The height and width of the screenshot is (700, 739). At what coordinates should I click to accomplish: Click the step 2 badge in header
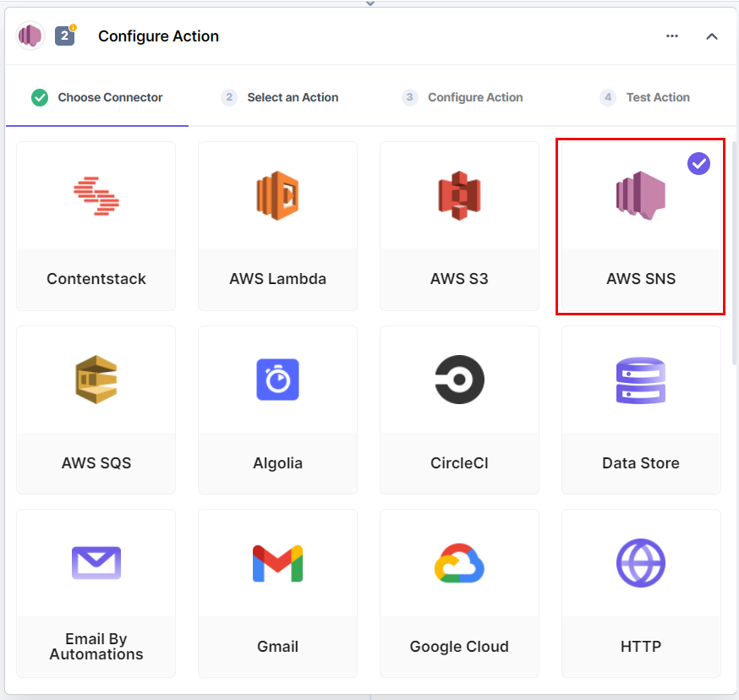(x=65, y=36)
